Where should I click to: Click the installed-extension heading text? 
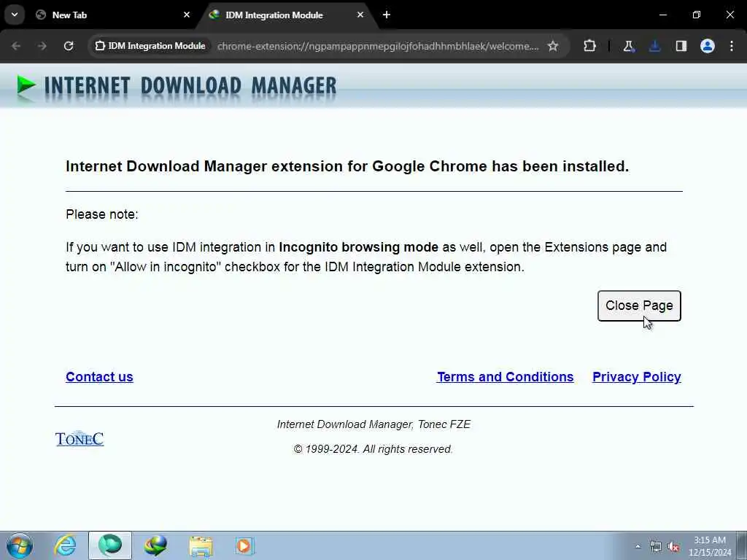(x=347, y=166)
